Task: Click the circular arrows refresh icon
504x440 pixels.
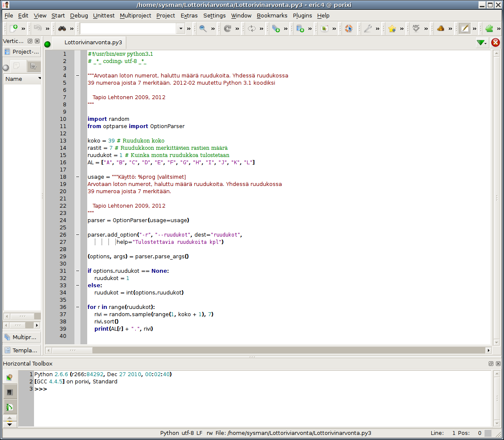Action: 252,29
